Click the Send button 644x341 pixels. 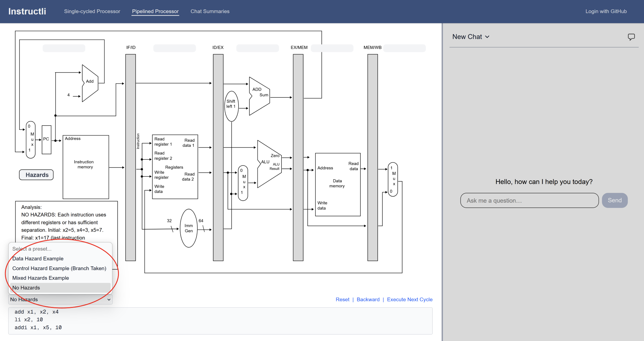[615, 200]
